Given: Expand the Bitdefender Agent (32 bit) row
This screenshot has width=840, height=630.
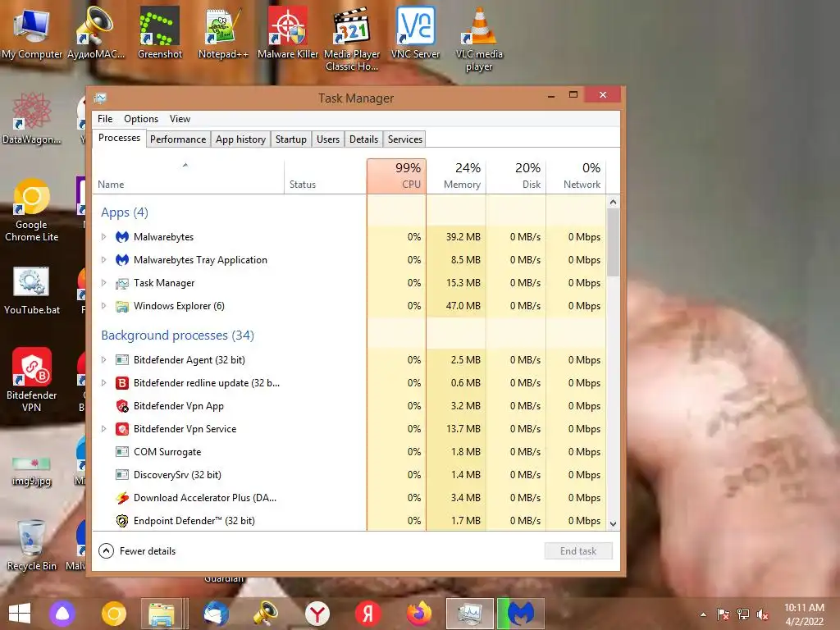Looking at the screenshot, I should pos(104,360).
